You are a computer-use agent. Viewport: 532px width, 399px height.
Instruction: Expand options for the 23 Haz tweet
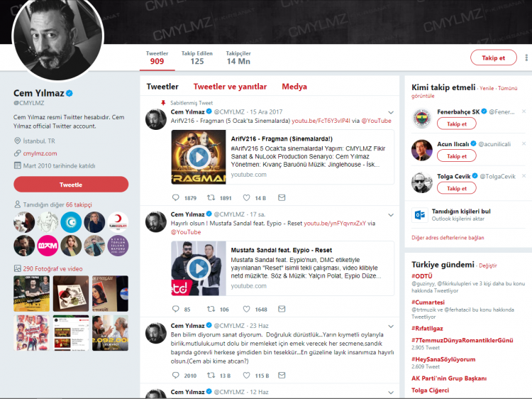point(391,327)
